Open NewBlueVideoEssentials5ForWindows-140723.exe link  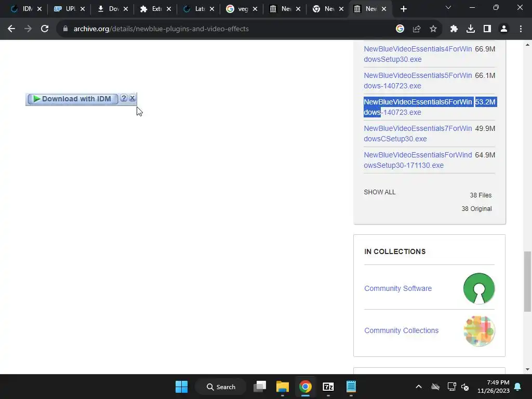[x=418, y=81]
